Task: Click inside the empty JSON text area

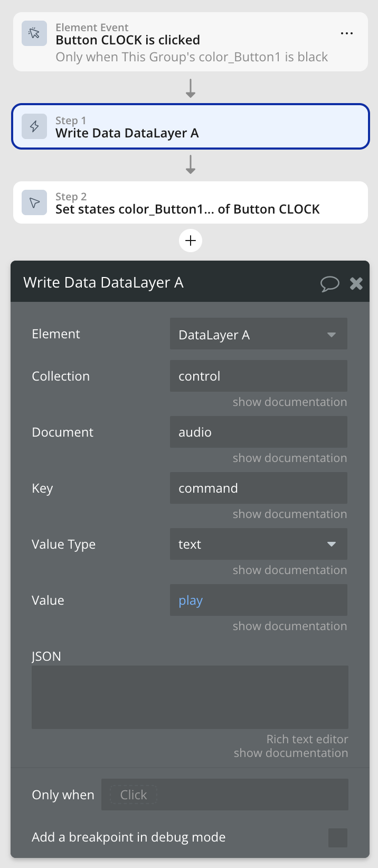Action: coord(190,697)
